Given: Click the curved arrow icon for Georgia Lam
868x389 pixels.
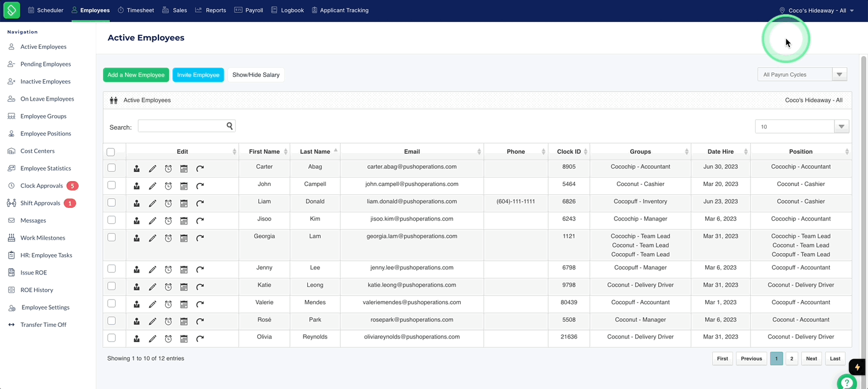Looking at the screenshot, I should [200, 238].
